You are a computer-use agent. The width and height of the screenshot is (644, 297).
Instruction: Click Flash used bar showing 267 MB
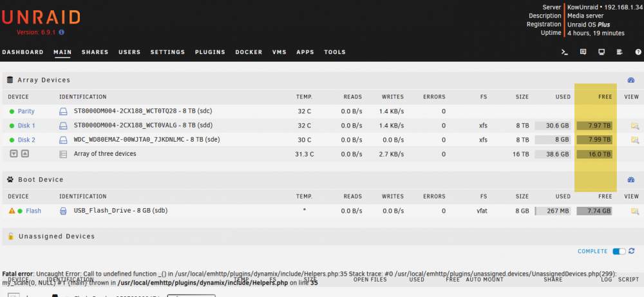point(553,211)
